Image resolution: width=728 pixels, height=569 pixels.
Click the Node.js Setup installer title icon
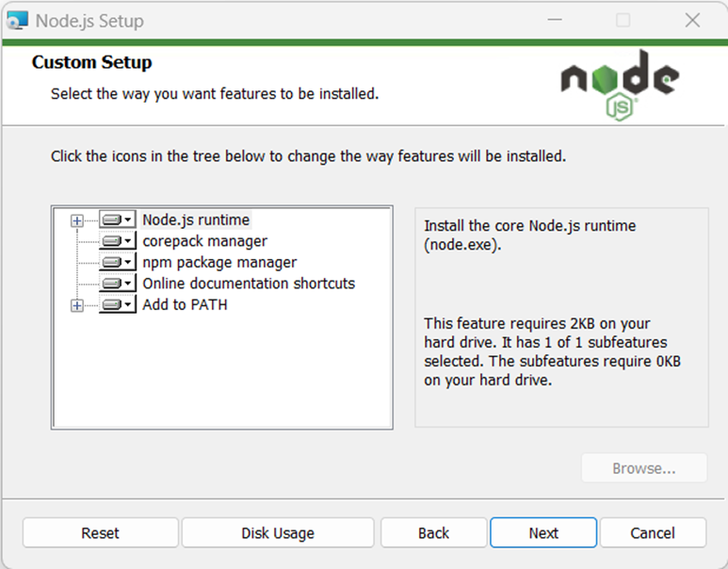(x=18, y=21)
